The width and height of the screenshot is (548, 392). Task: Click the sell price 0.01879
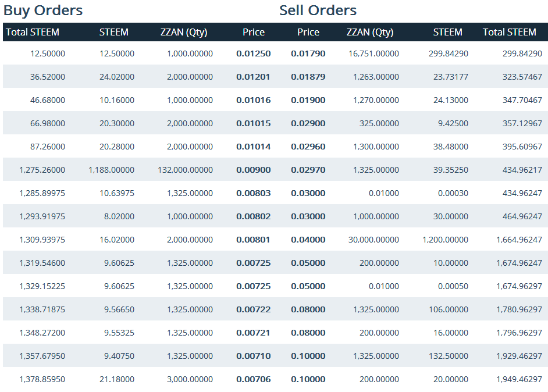[x=308, y=77]
